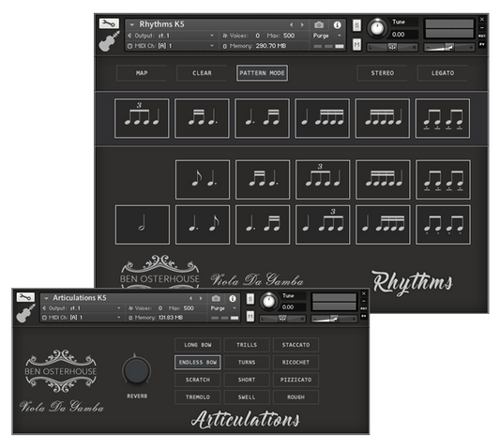This screenshot has height=448, width=500.
Task: Expand the MIDI Ch dropdown in Articulations K5
Action: [x=82, y=318]
